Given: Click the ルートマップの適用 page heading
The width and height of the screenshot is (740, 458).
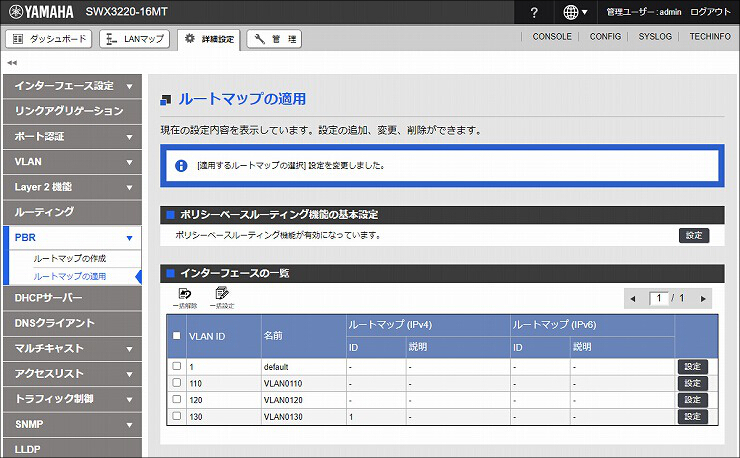Looking at the screenshot, I should point(242,99).
